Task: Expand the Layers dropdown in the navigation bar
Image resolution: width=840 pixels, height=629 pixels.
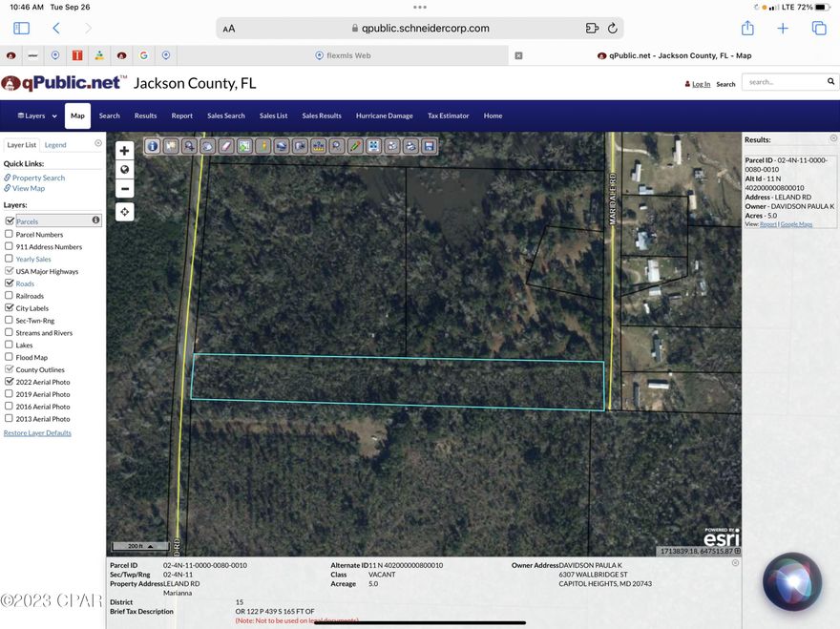Action: pos(34,115)
